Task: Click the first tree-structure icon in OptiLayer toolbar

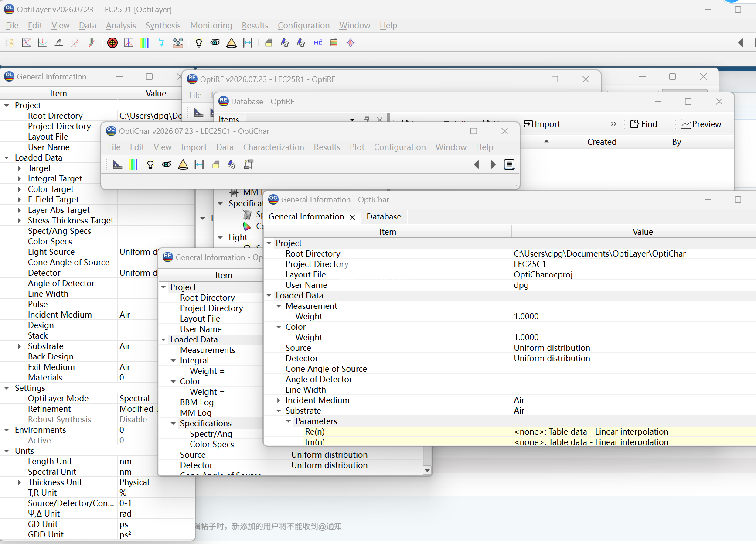Action: coord(9,43)
